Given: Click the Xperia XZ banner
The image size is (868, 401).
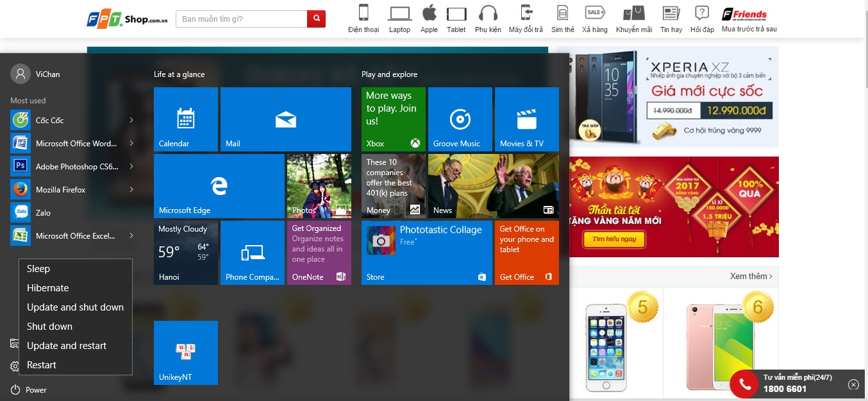Looking at the screenshot, I should (674, 97).
